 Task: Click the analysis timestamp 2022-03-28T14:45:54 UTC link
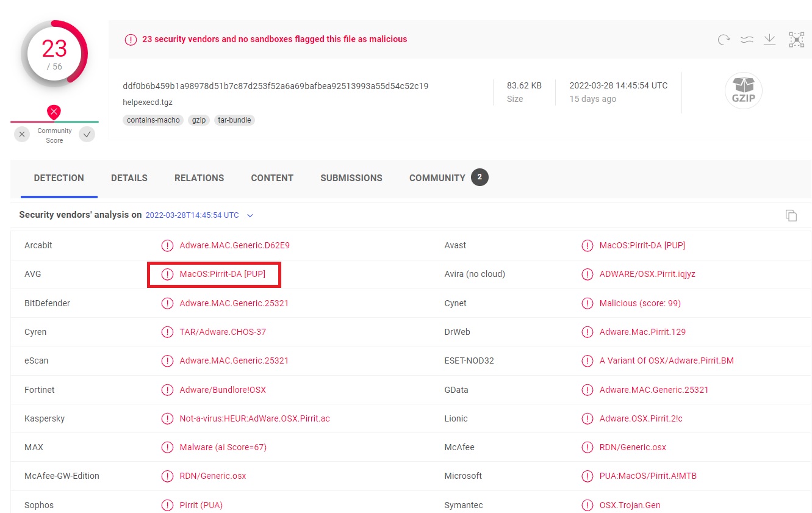[x=192, y=215]
